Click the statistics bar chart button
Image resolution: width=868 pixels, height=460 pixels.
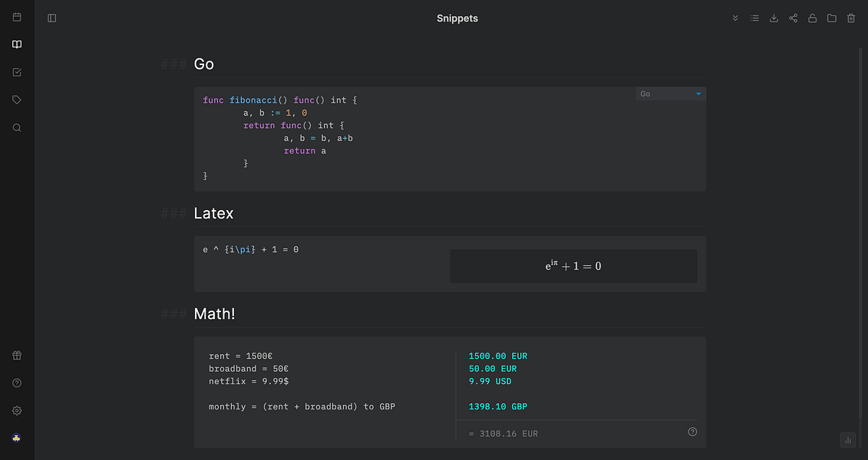tap(848, 439)
